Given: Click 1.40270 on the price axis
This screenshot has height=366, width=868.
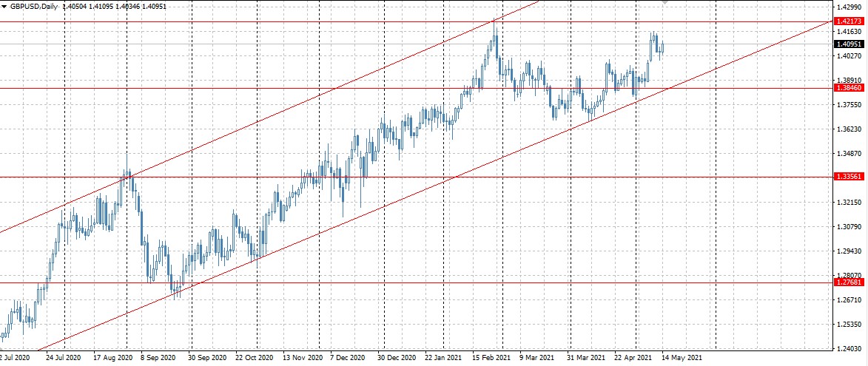Looking at the screenshot, I should pos(850,56).
